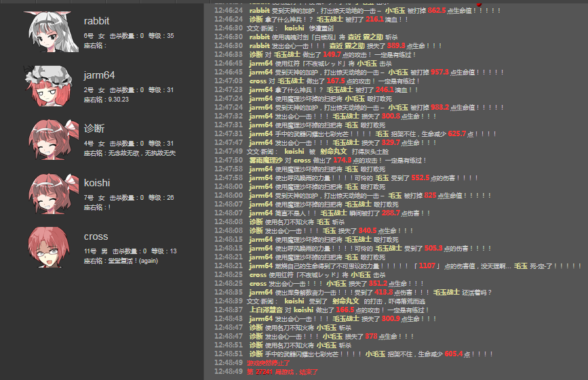
Task: Select the 诊断 player name heading
Action: coord(96,129)
